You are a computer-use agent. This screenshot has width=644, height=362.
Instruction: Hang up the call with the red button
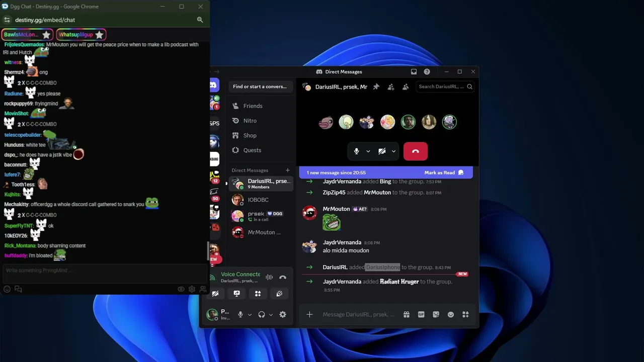coord(416,151)
